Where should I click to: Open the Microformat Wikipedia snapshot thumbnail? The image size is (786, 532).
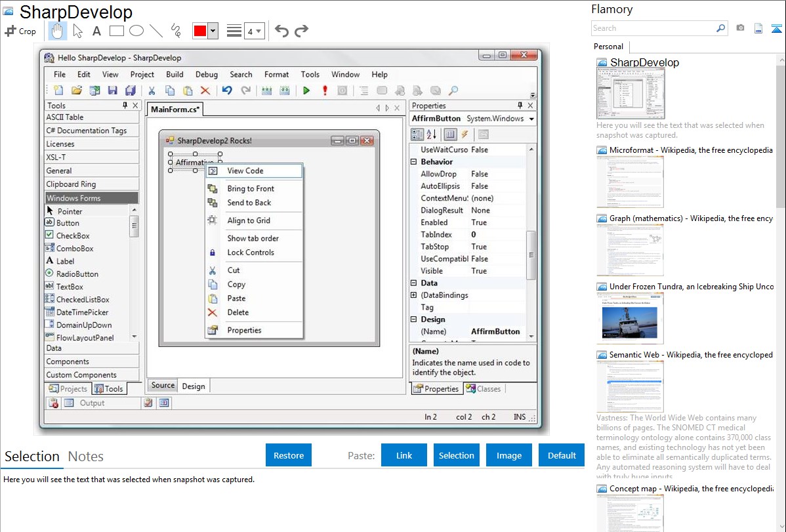point(630,182)
